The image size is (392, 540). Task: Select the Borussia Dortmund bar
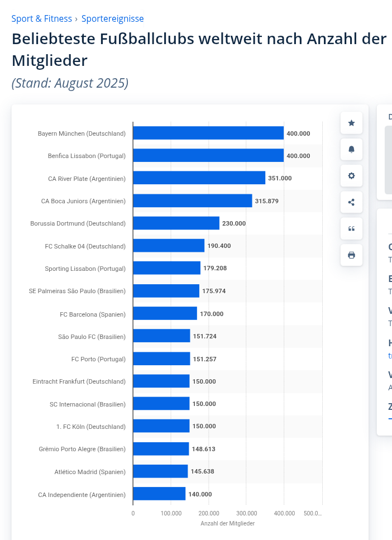tap(176, 223)
